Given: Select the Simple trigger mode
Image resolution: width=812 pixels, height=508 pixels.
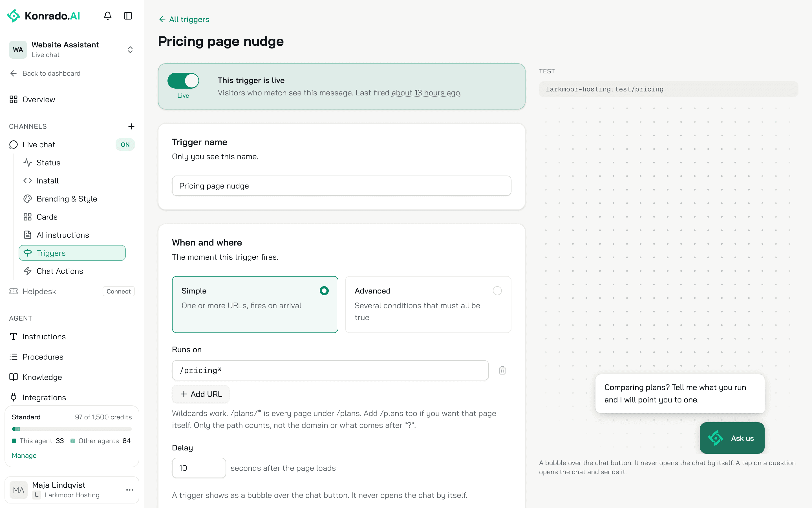Looking at the screenshot, I should point(255,305).
